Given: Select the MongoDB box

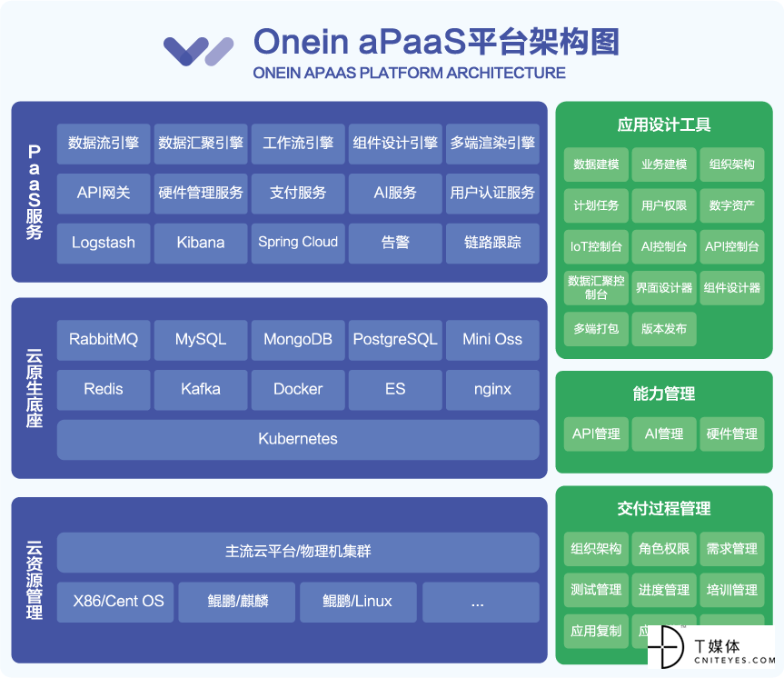Looking at the screenshot, I should 298,340.
